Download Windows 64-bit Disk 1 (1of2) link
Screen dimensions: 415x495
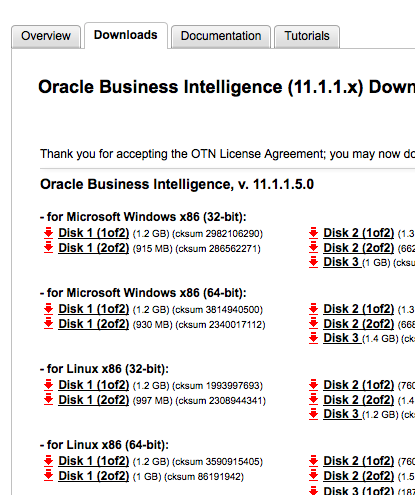click(x=94, y=309)
